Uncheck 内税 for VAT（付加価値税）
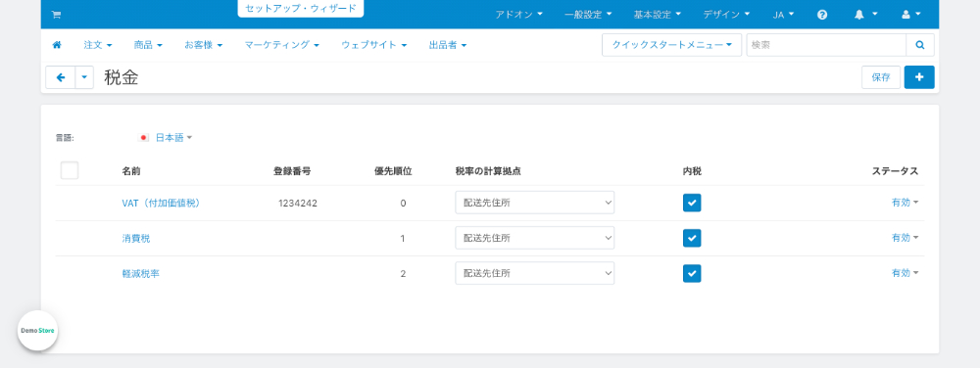The width and height of the screenshot is (980, 368). [x=692, y=203]
